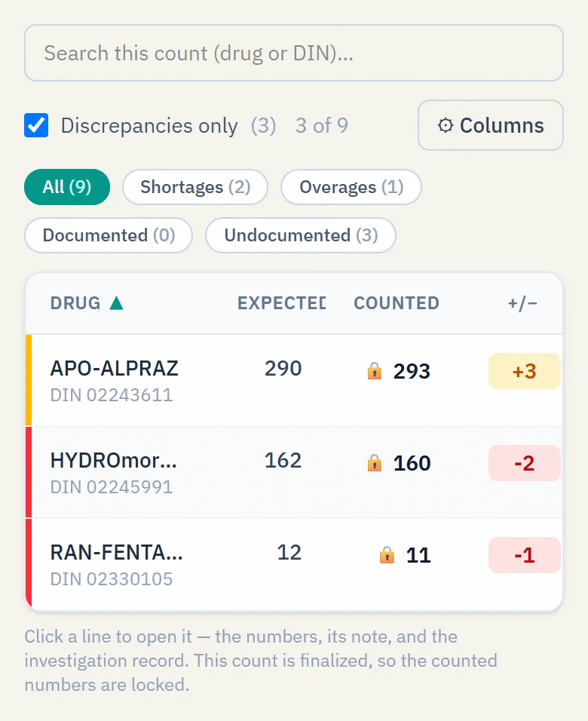588x721 pixels.
Task: Open the APO-ALPRAZ line
Action: tap(294, 380)
